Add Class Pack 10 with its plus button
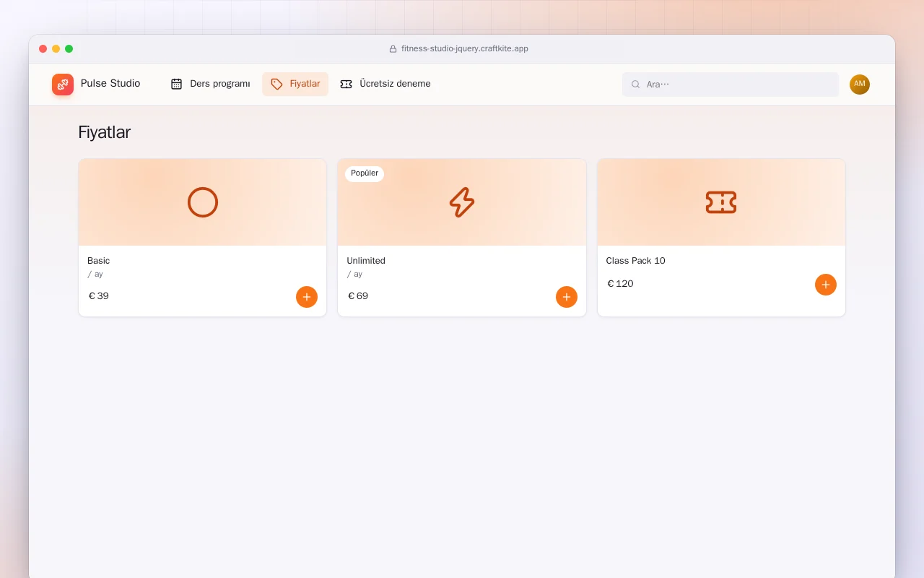 826,285
